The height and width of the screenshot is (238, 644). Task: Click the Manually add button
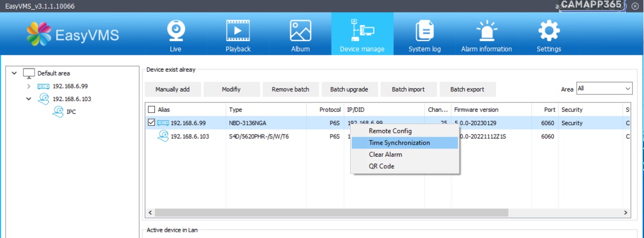click(x=173, y=89)
